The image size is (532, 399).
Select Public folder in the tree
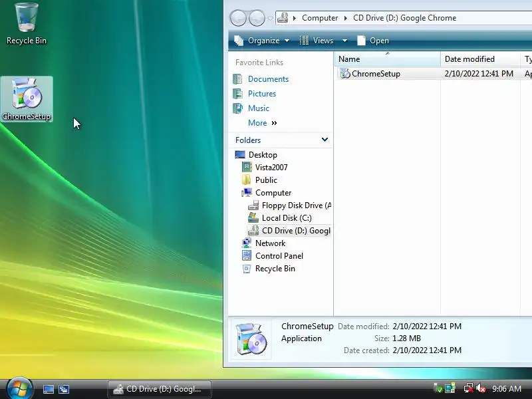266,180
